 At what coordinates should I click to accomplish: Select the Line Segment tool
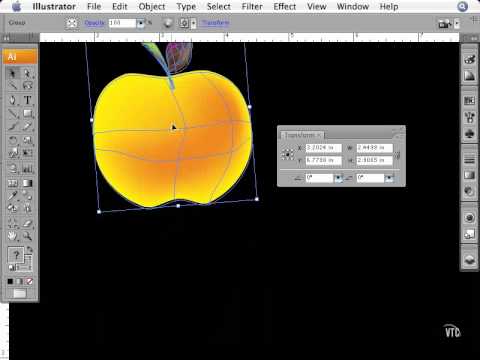click(x=13, y=114)
